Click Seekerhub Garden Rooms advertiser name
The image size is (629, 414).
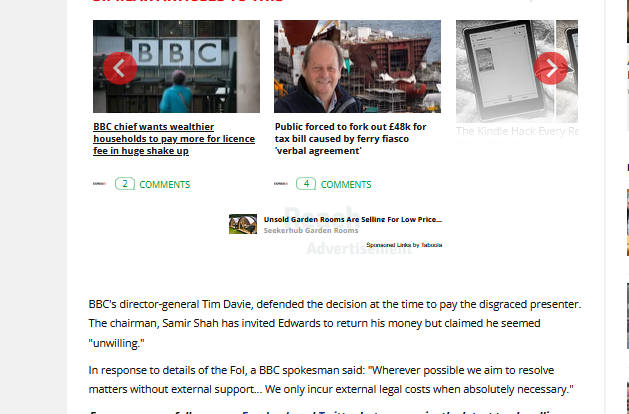[311, 230]
